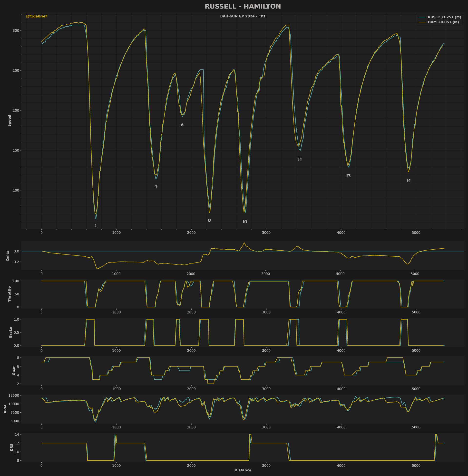Click the Delta axis label

point(8,256)
